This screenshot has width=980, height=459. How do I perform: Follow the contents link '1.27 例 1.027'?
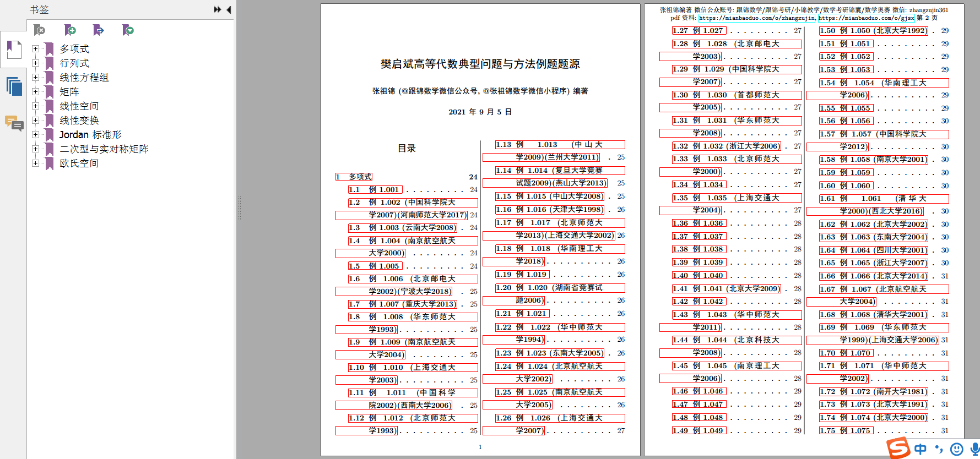pos(699,31)
